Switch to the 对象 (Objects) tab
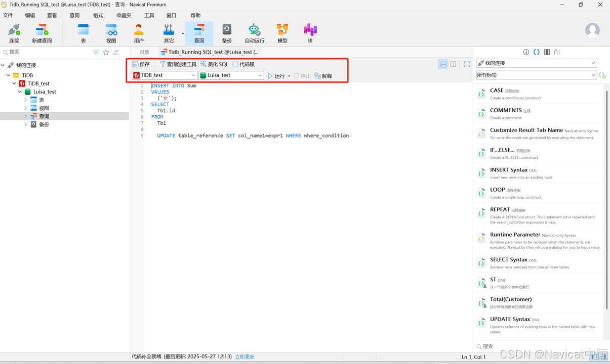The image size is (610, 364). 145,52
